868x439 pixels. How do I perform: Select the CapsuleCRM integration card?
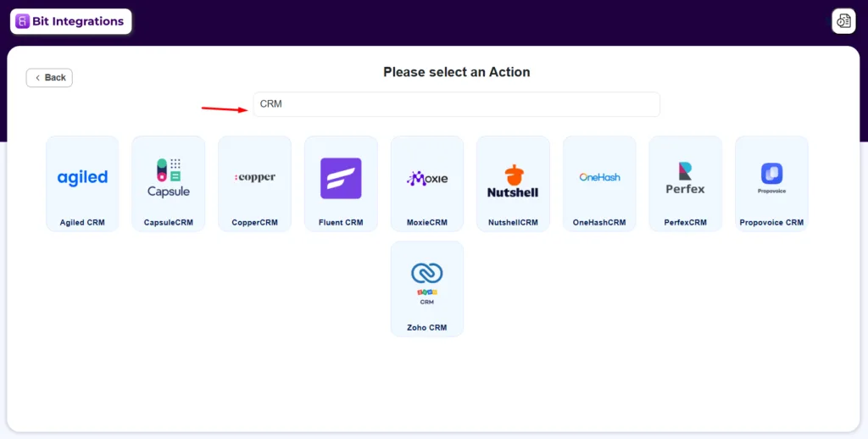tap(169, 184)
